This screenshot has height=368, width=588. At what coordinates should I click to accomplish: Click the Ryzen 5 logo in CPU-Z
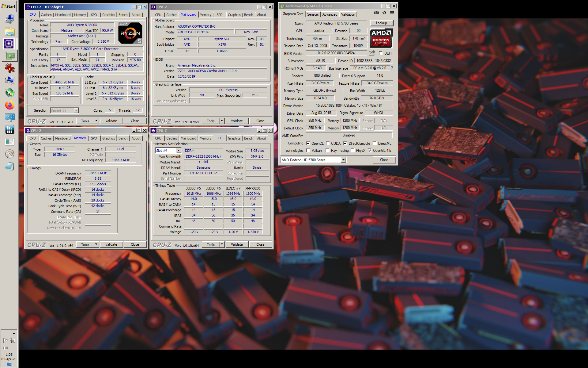[130, 33]
